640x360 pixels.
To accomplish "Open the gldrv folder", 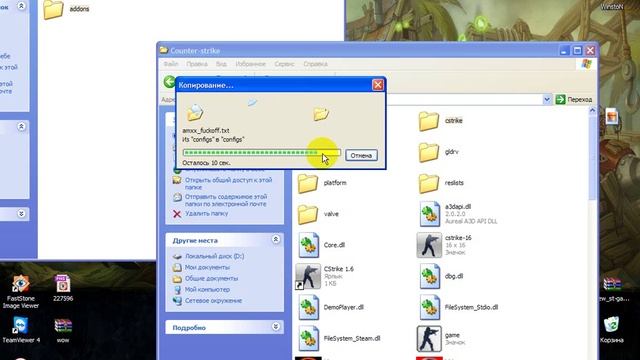I will point(429,152).
